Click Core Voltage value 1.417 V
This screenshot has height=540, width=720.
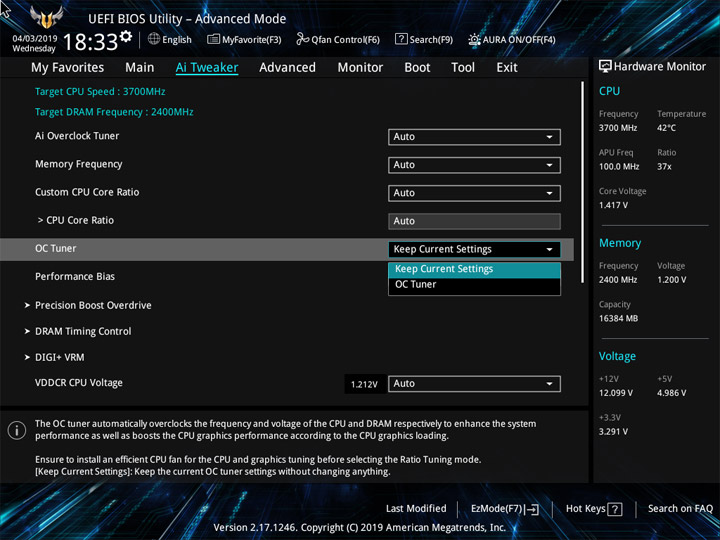[613, 205]
